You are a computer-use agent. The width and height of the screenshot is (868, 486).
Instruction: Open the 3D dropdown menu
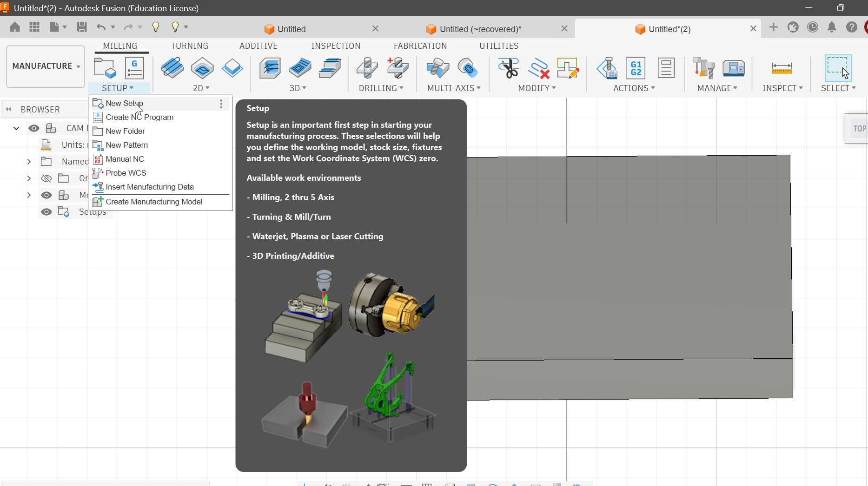point(298,88)
